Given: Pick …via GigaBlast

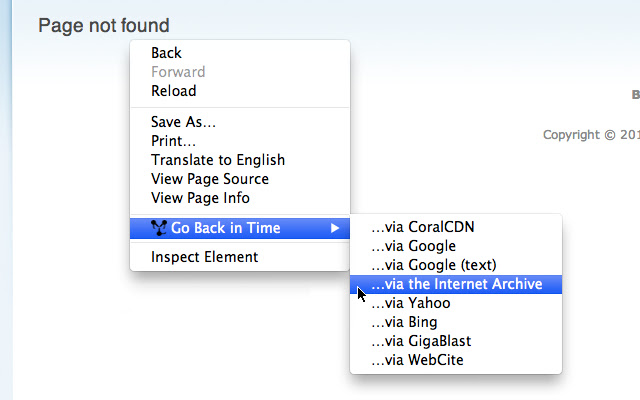Looking at the screenshot, I should click(x=421, y=341).
